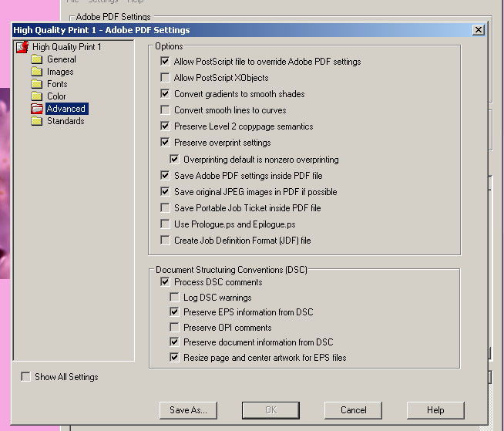
Task: Uncheck Save original JPEG images in PDF
Action: pyautogui.click(x=165, y=192)
